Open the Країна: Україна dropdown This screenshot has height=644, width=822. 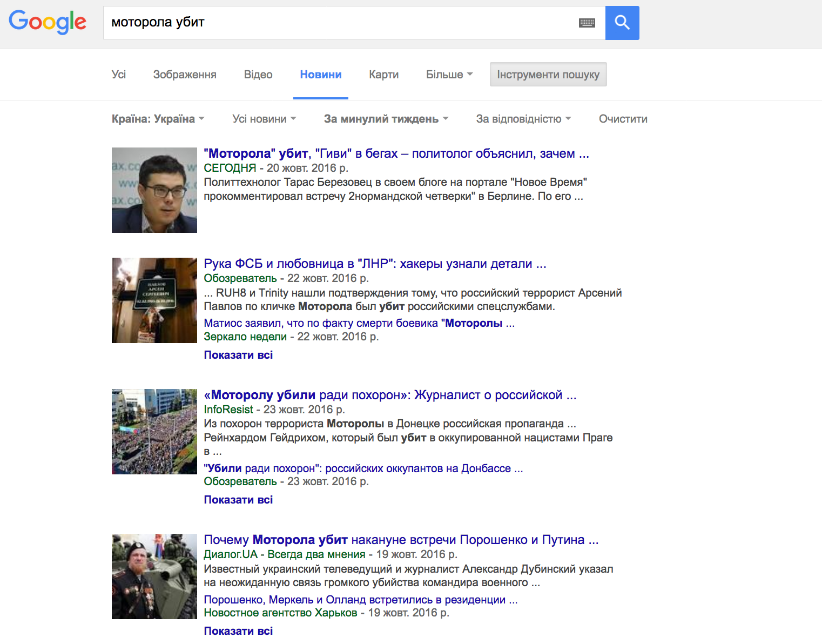pos(158,119)
